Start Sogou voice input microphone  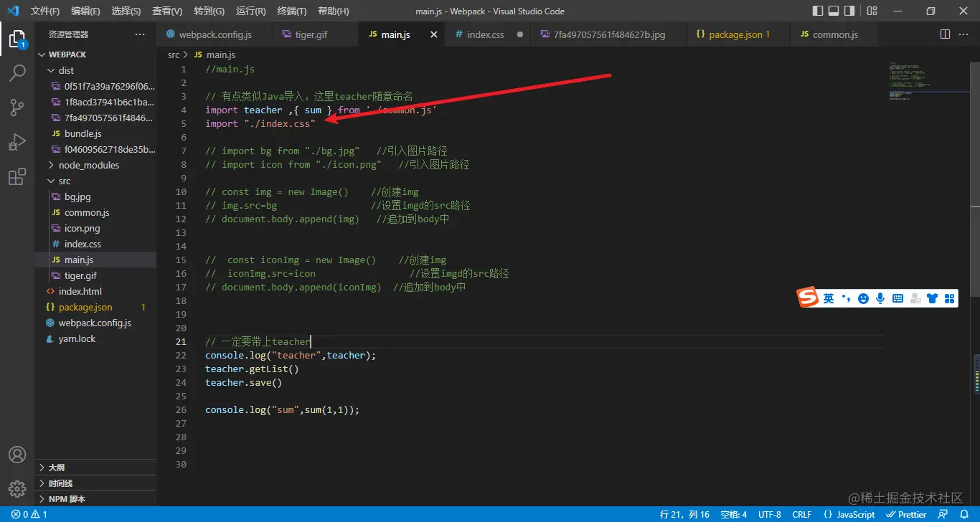880,298
